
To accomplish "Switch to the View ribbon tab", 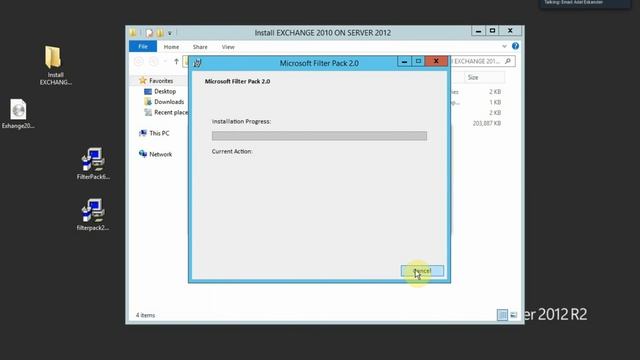I will click(x=228, y=47).
